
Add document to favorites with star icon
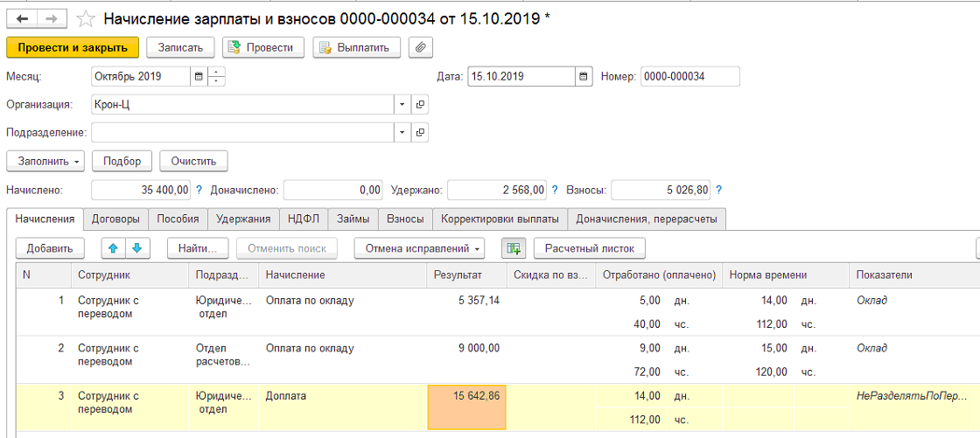(x=85, y=19)
